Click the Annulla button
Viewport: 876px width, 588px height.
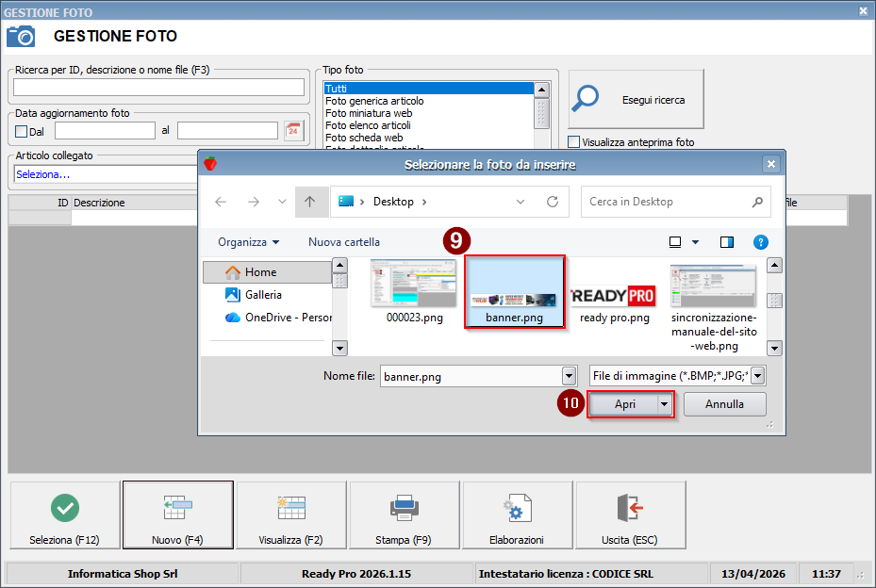(x=724, y=404)
